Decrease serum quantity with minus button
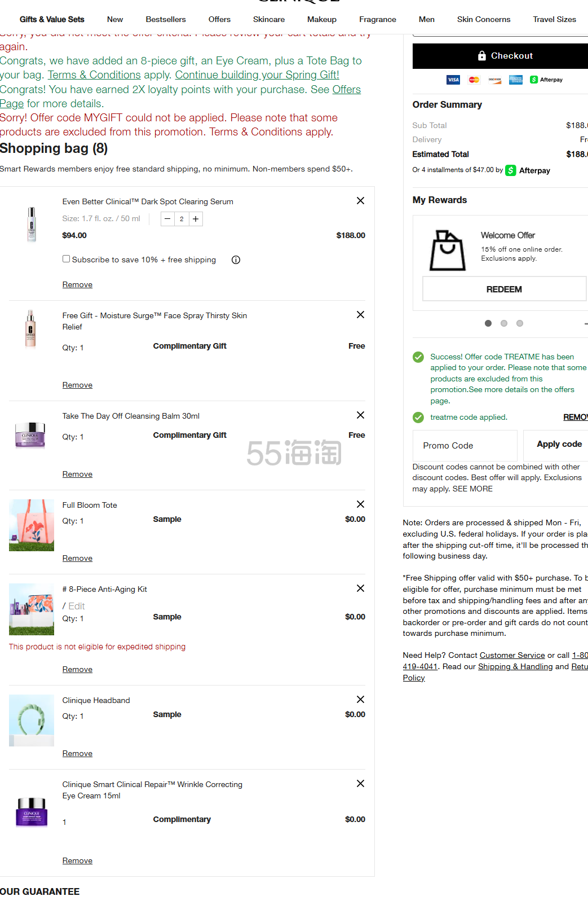Image resolution: width=588 pixels, height=905 pixels. [x=167, y=219]
